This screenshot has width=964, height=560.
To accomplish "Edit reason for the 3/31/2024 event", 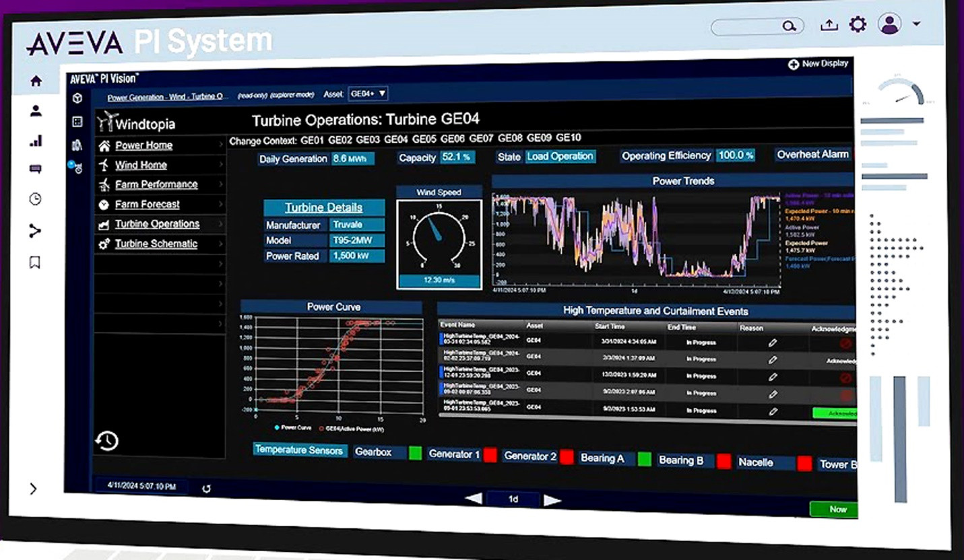I will (773, 343).
